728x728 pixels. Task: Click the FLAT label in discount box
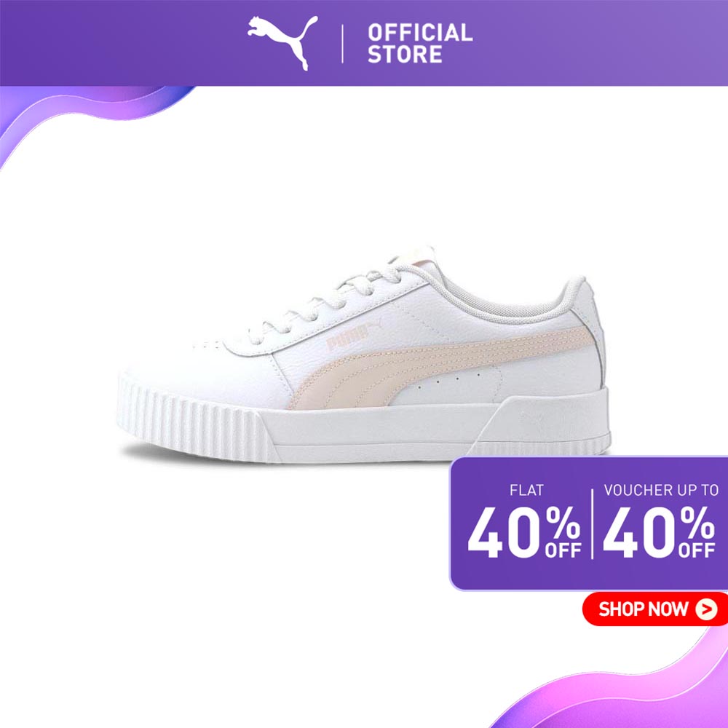click(526, 490)
